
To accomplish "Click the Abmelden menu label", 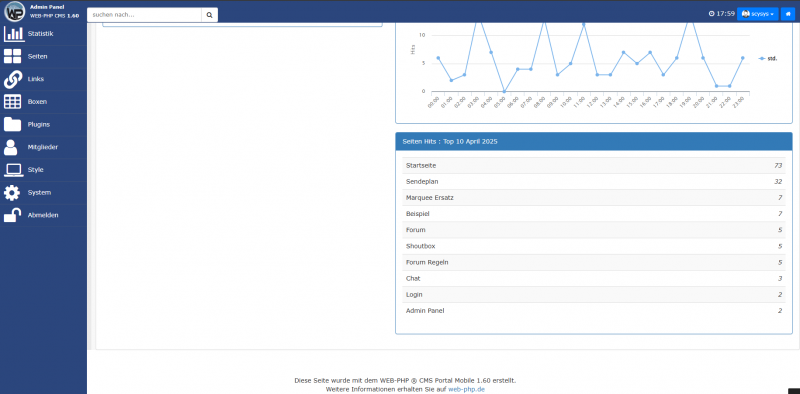I will [43, 215].
